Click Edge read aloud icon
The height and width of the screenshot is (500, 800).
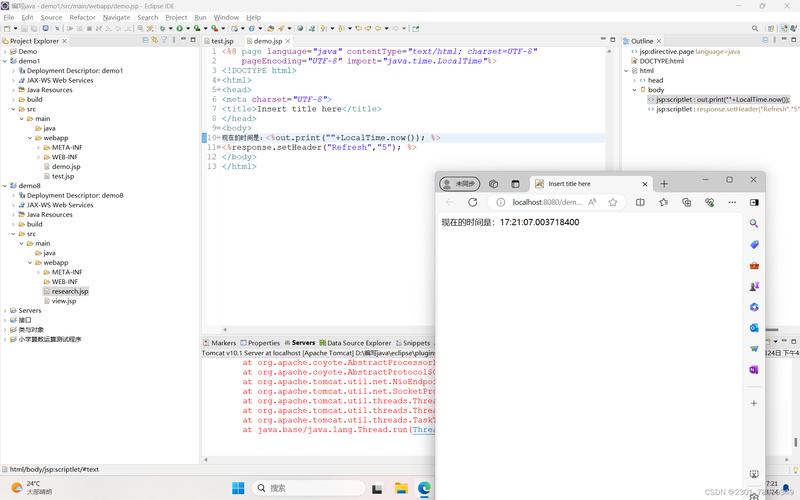592,202
